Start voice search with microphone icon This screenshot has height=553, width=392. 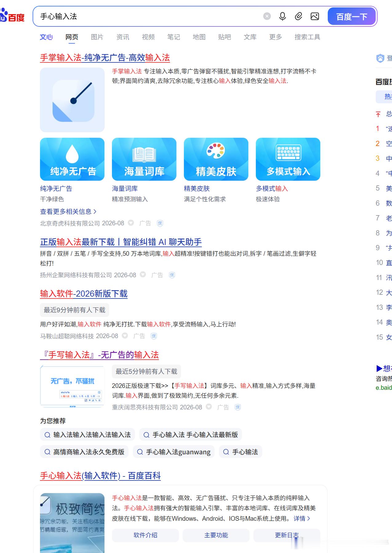pyautogui.click(x=282, y=16)
